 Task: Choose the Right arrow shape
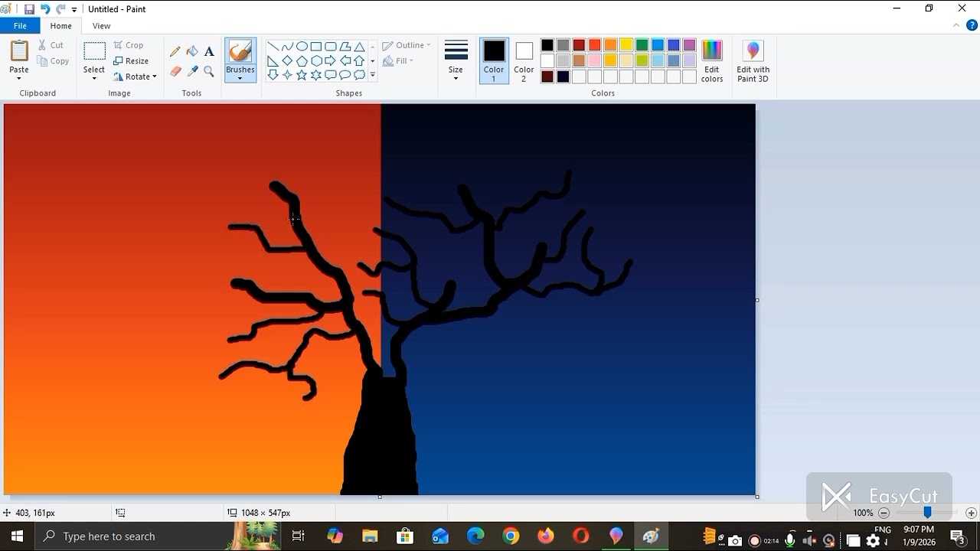point(331,60)
